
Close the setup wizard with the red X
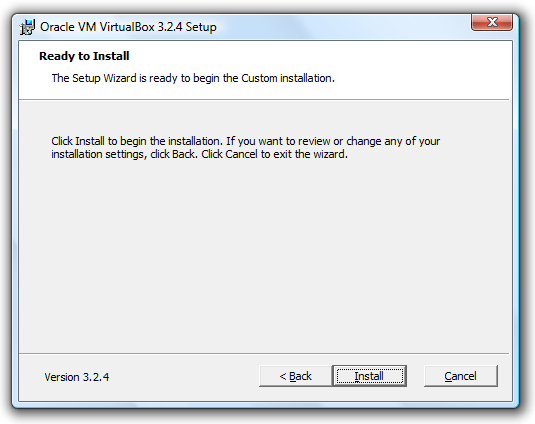492,22
